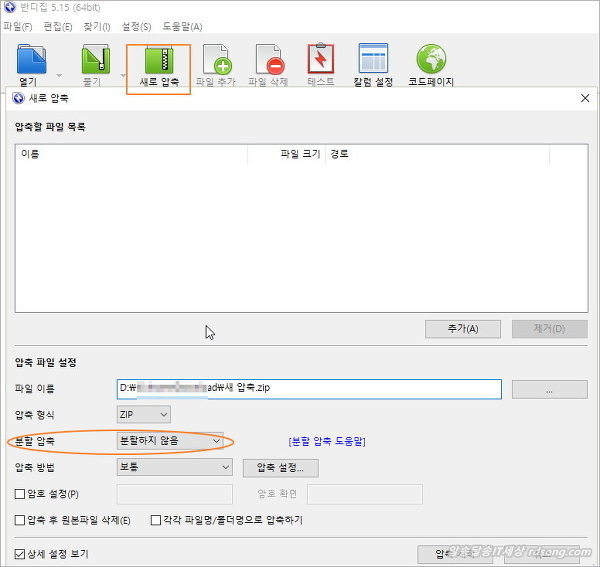Click the 추가(A) button
Viewport: 600px width, 567px height.
pos(463,329)
